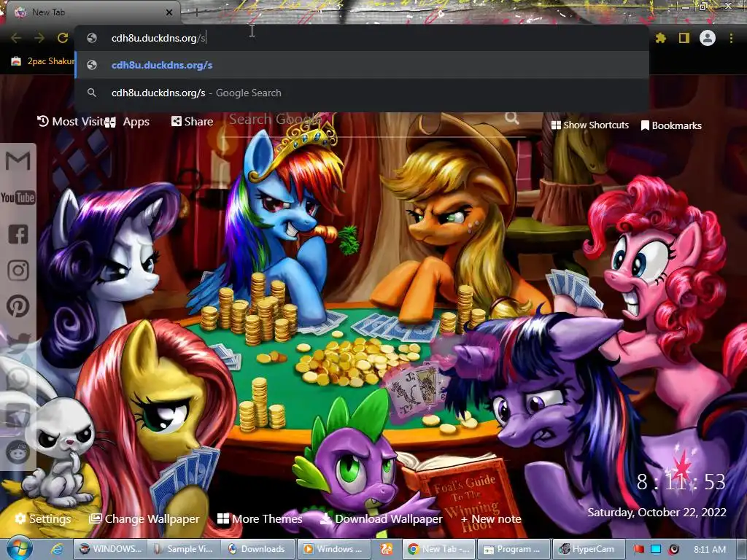This screenshot has height=560, width=747.
Task: Switch to the HyperCam taskbar window
Action: coord(589,549)
